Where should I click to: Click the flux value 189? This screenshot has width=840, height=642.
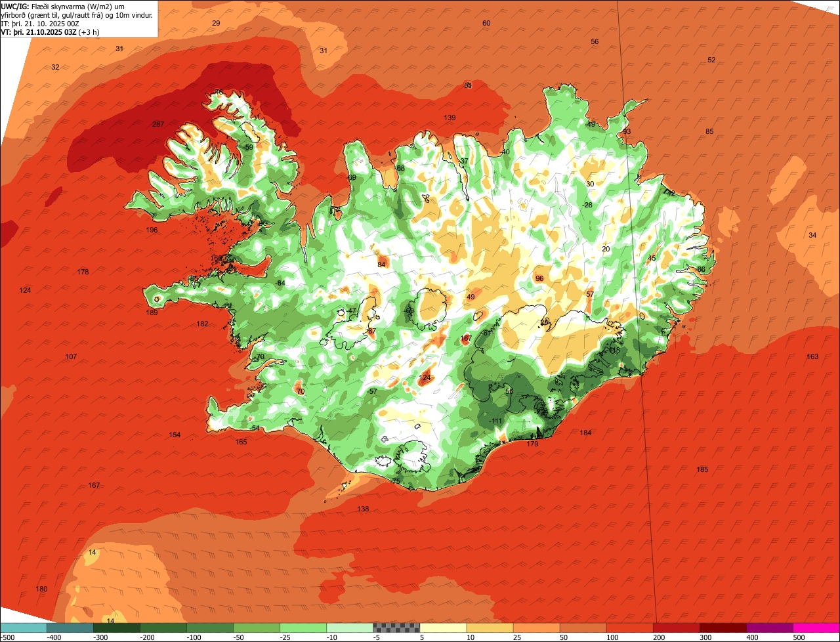tap(152, 312)
